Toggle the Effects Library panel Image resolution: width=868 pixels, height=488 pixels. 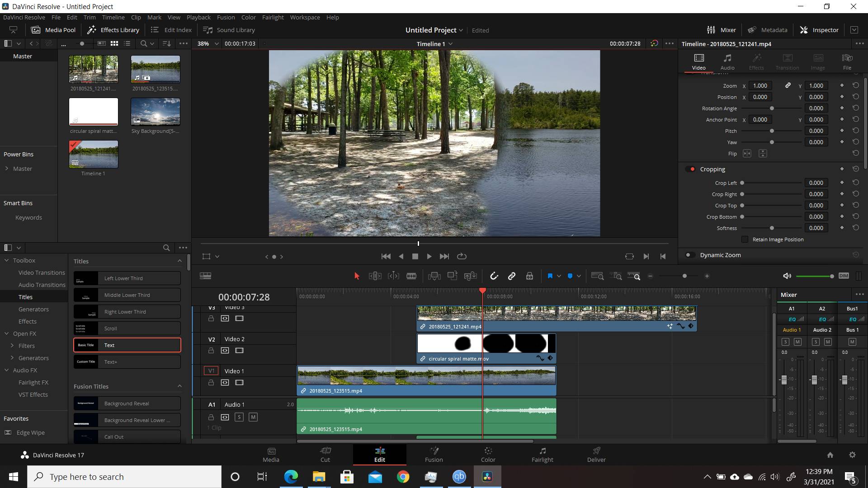(x=113, y=30)
